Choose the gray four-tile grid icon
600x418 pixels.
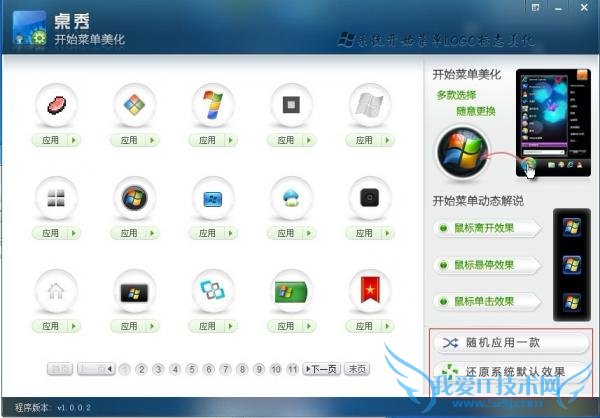[x=56, y=198]
